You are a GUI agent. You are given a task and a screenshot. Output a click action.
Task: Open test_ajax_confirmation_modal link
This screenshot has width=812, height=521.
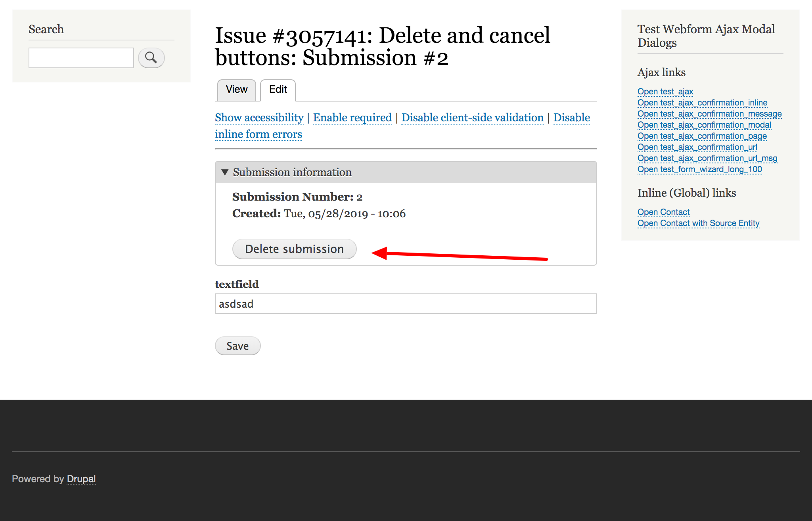[x=704, y=125]
